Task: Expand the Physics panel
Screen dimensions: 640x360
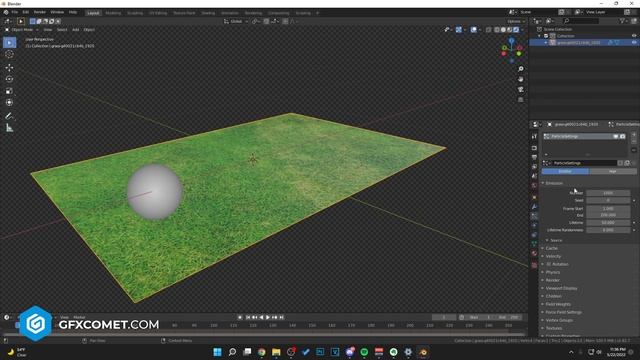Action: tap(553, 272)
